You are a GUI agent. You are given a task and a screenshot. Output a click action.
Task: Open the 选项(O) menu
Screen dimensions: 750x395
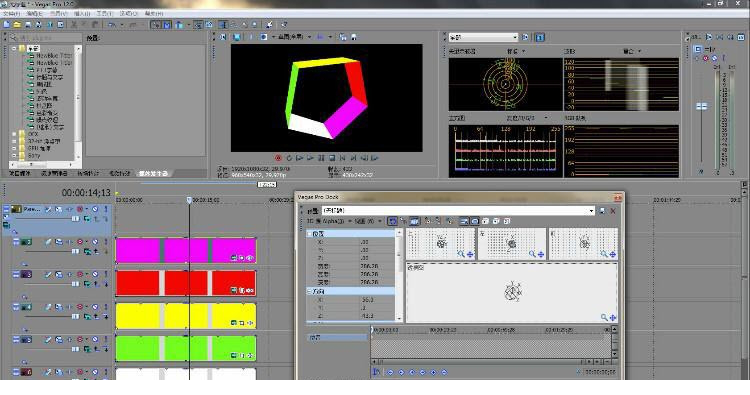[x=128, y=14]
